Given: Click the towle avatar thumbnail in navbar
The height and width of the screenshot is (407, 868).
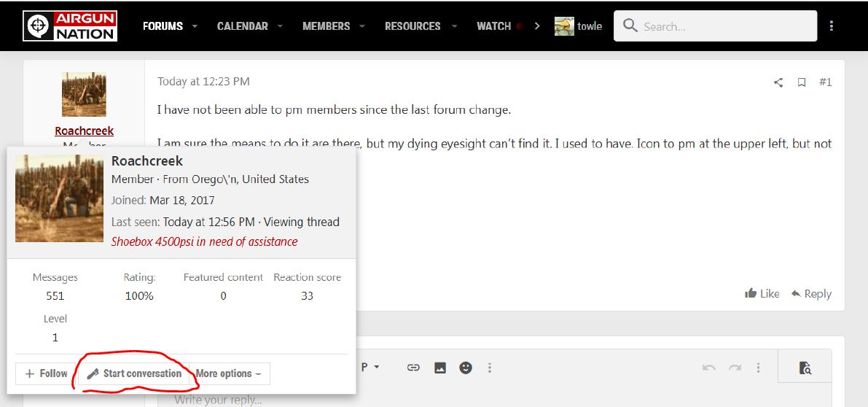Looking at the screenshot, I should 564,26.
